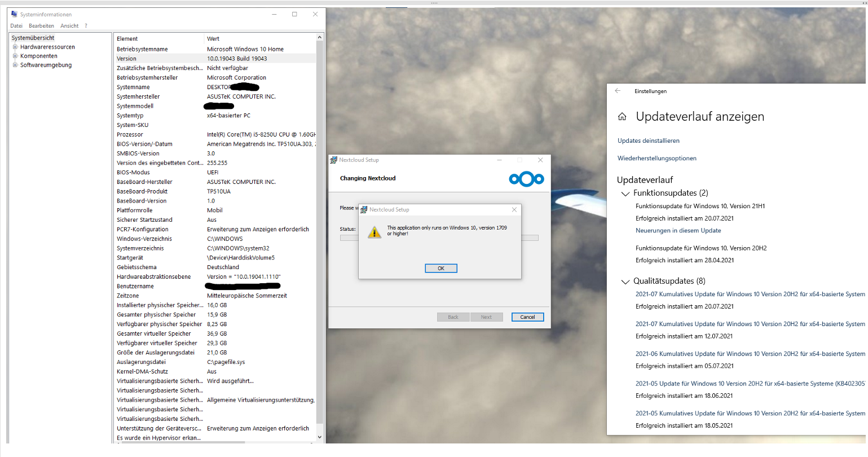Image resolution: width=868 pixels, height=457 pixels.
Task: Select the BaseBoard-Produkt TP510UA row
Action: click(215, 191)
